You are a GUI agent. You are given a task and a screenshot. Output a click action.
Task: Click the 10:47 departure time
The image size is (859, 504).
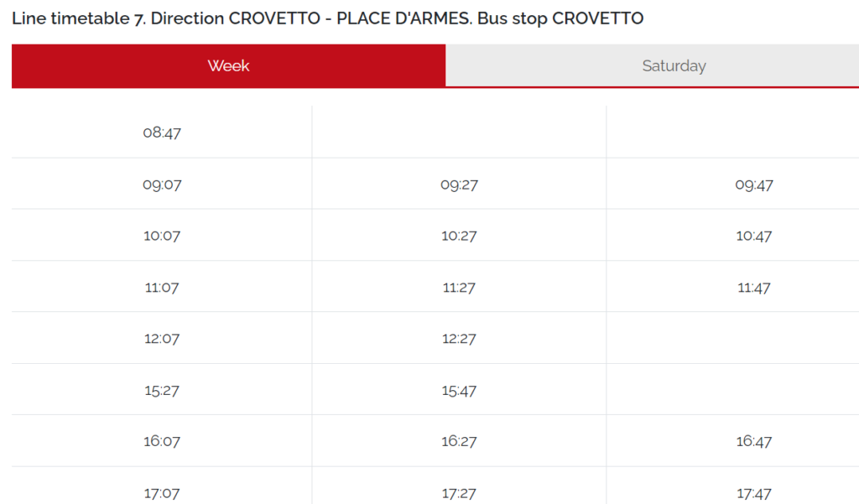coord(753,236)
